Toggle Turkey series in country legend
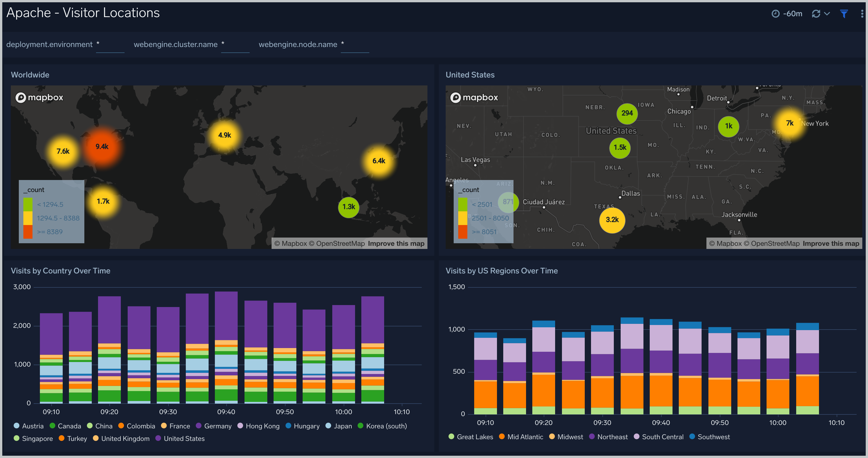Image resolution: width=868 pixels, height=458 pixels. [x=73, y=438]
